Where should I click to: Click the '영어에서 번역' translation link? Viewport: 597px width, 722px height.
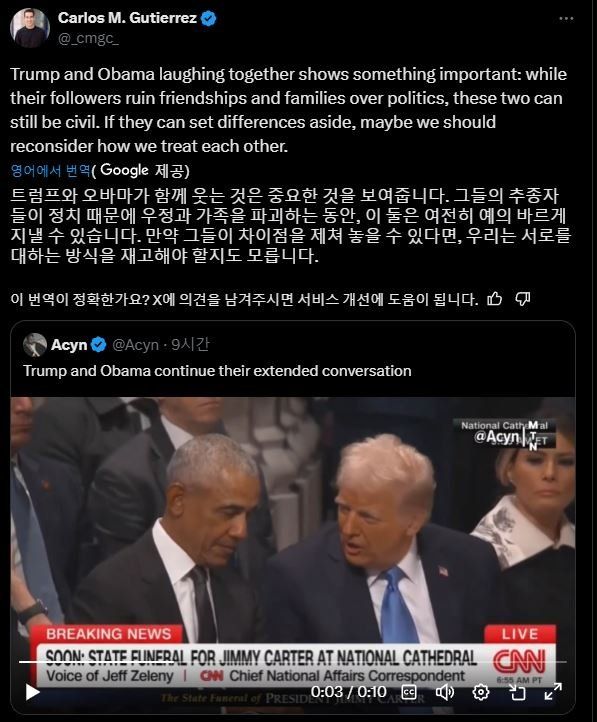tap(50, 170)
